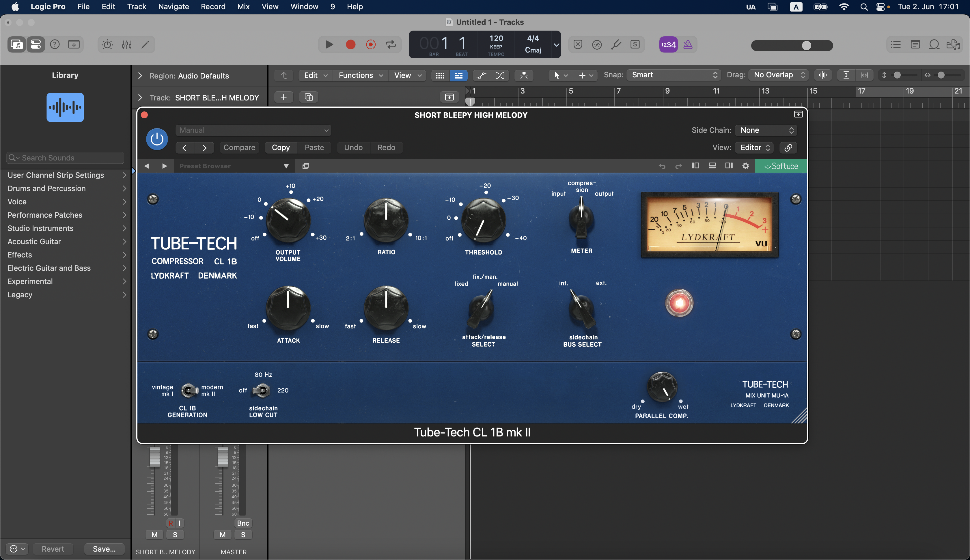Click the Save... button in Library
This screenshot has height=560, width=970.
point(104,549)
